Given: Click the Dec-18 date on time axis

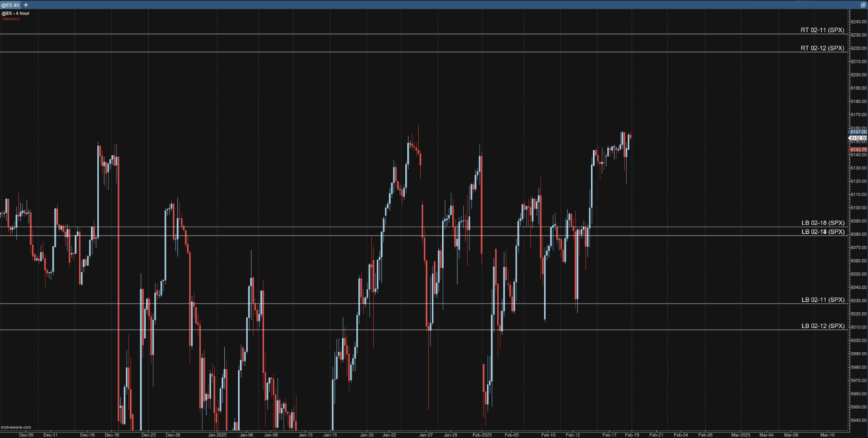Looking at the screenshot, I should click(112, 435).
